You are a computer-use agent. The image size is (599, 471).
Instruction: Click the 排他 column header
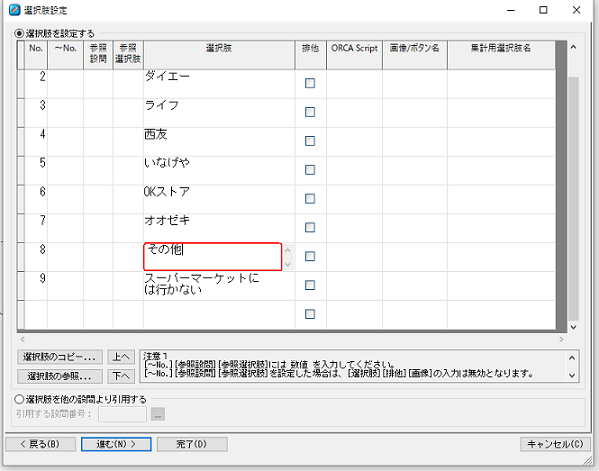[x=311, y=55]
